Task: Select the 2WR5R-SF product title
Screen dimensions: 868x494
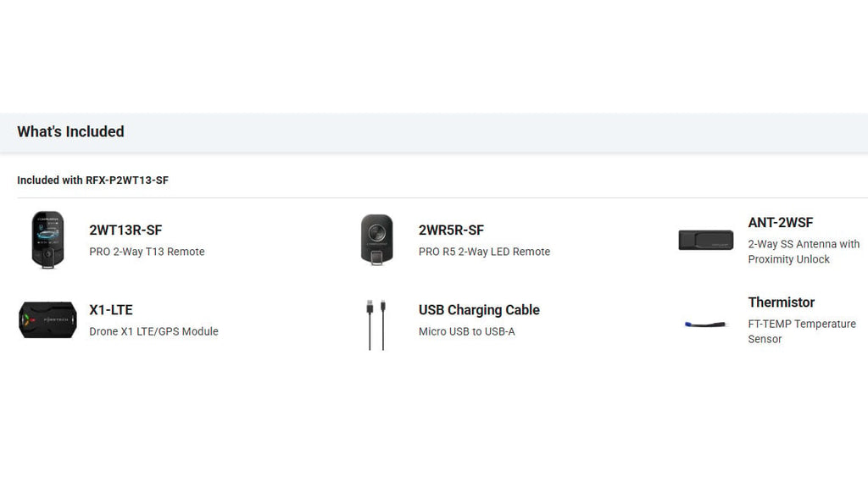Action: (x=451, y=230)
